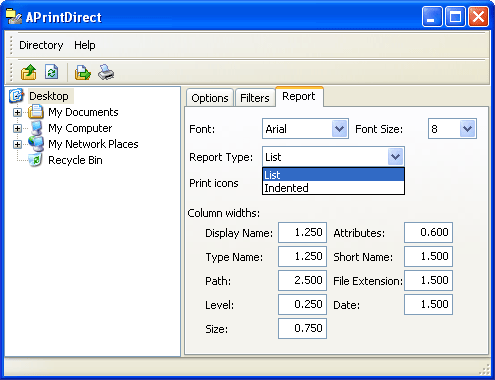Screen dimensions: 495x380
Task: Close the APrintDirect window
Action: [478, 17]
